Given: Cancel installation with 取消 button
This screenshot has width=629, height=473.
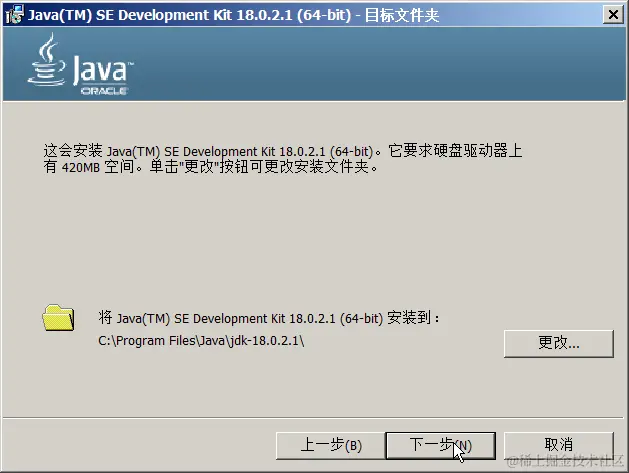Looking at the screenshot, I should click(559, 446).
